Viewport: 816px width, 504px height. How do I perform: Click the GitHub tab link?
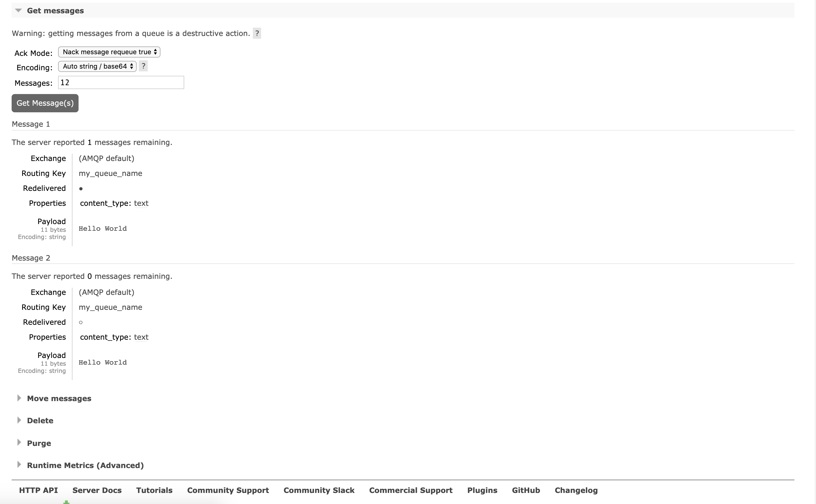(x=526, y=490)
